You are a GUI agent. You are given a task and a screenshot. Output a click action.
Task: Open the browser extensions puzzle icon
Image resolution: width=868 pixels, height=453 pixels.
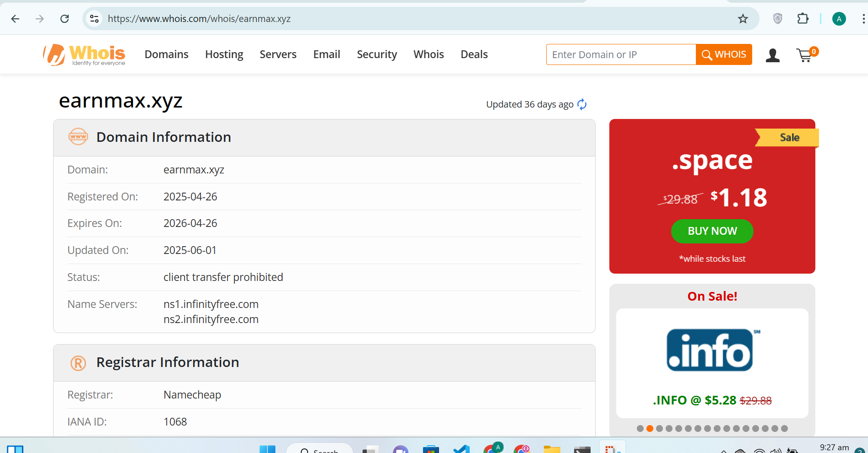(x=803, y=19)
